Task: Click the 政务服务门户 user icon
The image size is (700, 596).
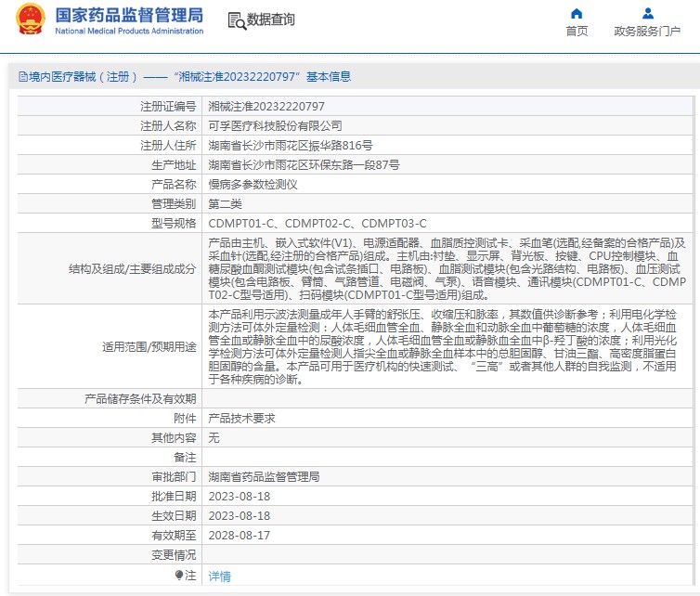Action: [648, 13]
